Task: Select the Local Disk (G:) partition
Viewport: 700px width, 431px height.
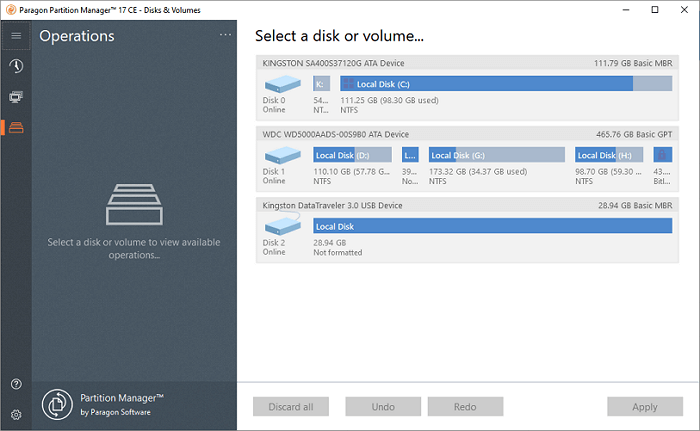Action: [x=496, y=155]
